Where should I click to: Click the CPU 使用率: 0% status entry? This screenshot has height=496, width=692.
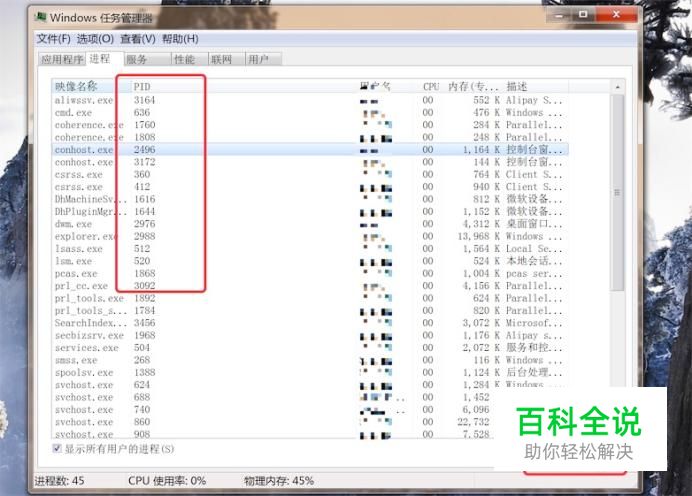click(x=167, y=481)
